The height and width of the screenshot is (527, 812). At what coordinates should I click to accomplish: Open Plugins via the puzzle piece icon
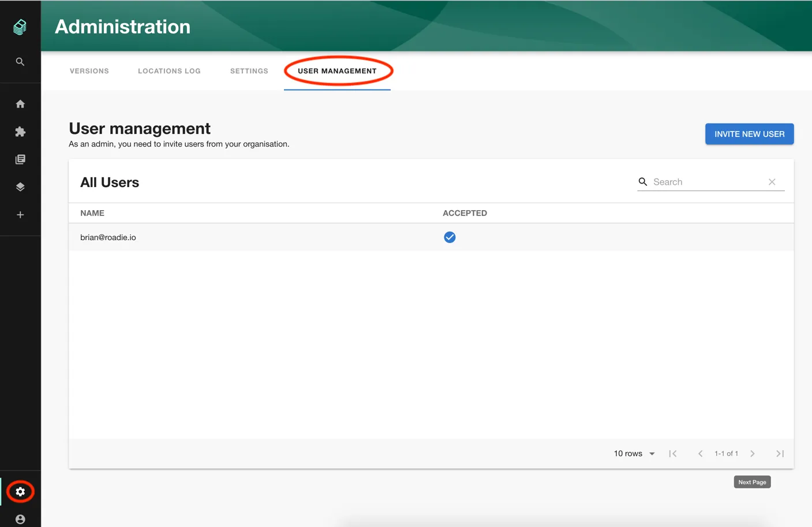point(20,132)
